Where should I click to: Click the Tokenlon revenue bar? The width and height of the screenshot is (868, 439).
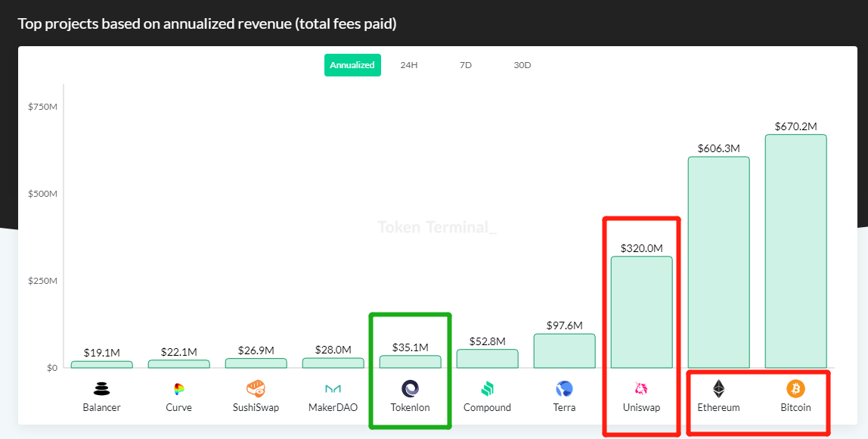tap(411, 362)
